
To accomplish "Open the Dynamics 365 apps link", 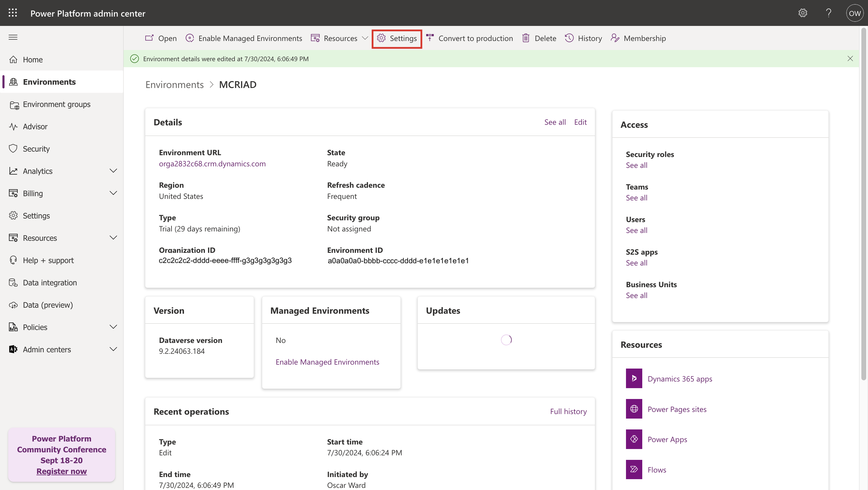I will coord(680,378).
